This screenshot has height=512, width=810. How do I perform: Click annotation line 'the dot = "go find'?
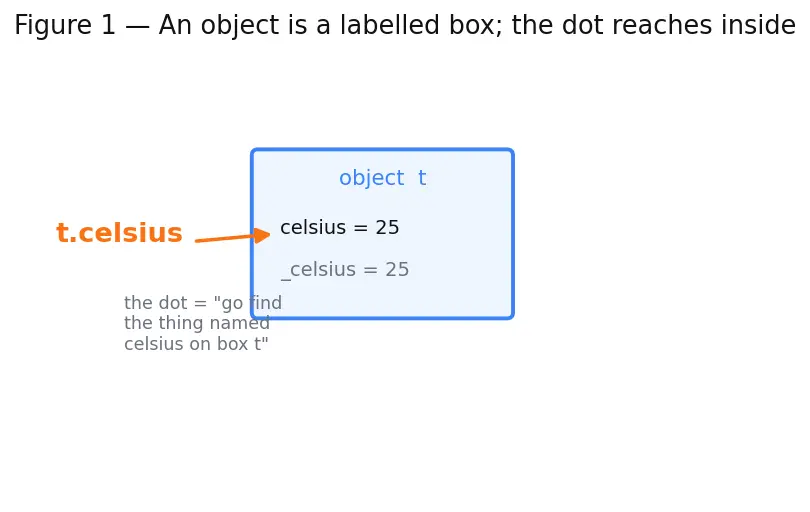pos(203,303)
